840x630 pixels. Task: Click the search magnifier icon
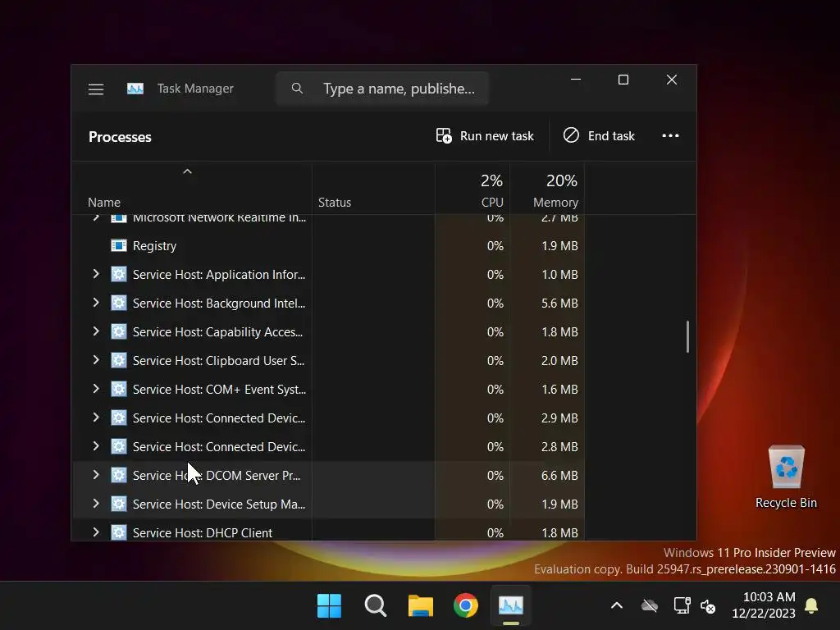pyautogui.click(x=297, y=89)
